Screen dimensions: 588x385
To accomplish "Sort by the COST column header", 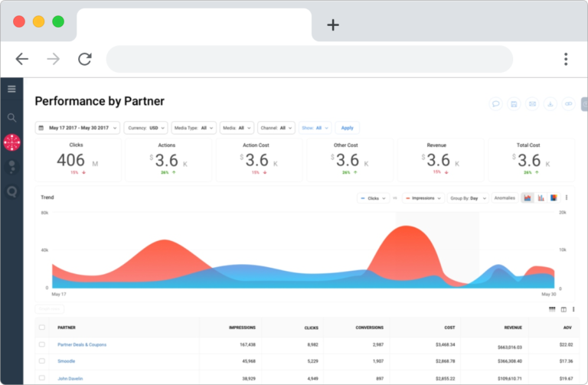I will (449, 328).
